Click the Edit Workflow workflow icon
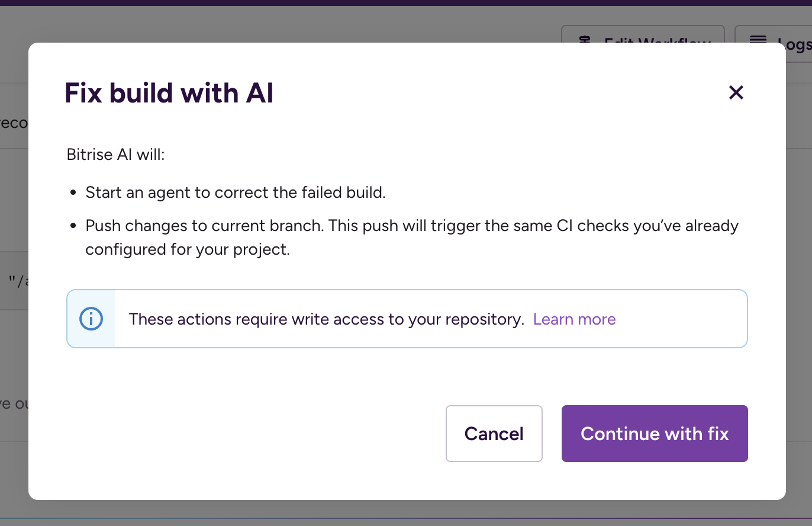The height and width of the screenshot is (526, 812). (586, 41)
